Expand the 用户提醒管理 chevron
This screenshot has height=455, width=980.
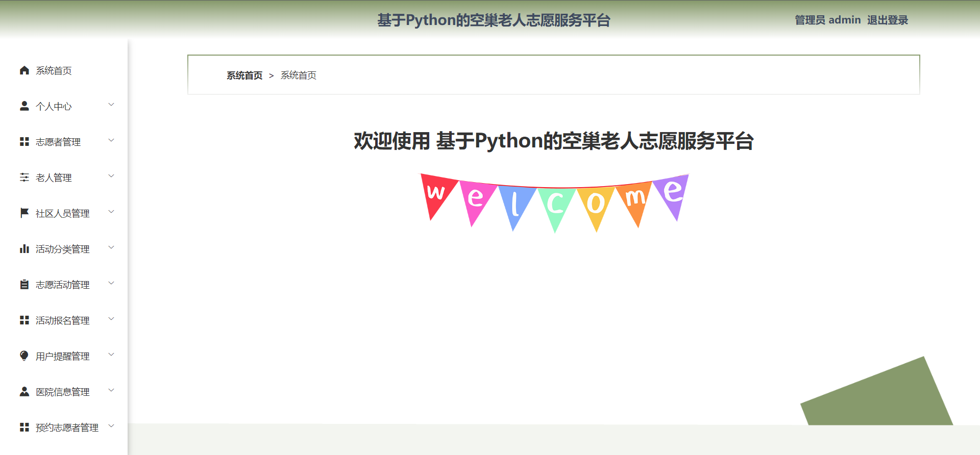(x=111, y=355)
